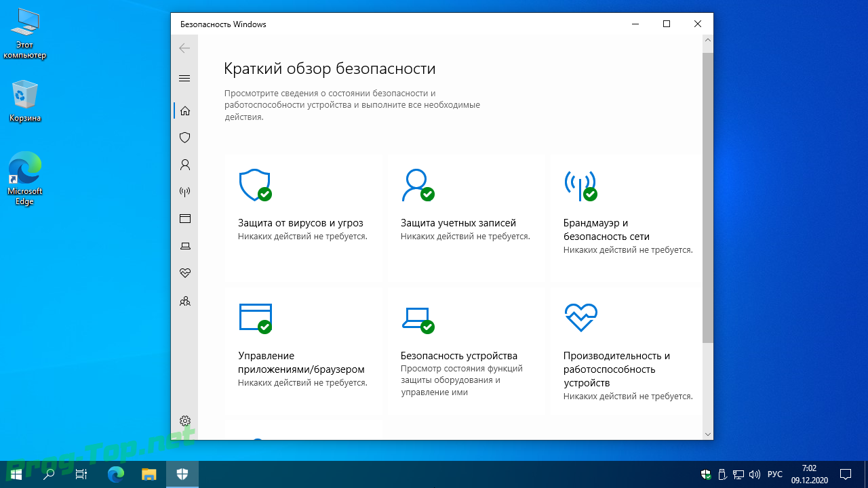Open Task View on the taskbar
This screenshot has height=488, width=868.
pyautogui.click(x=81, y=474)
